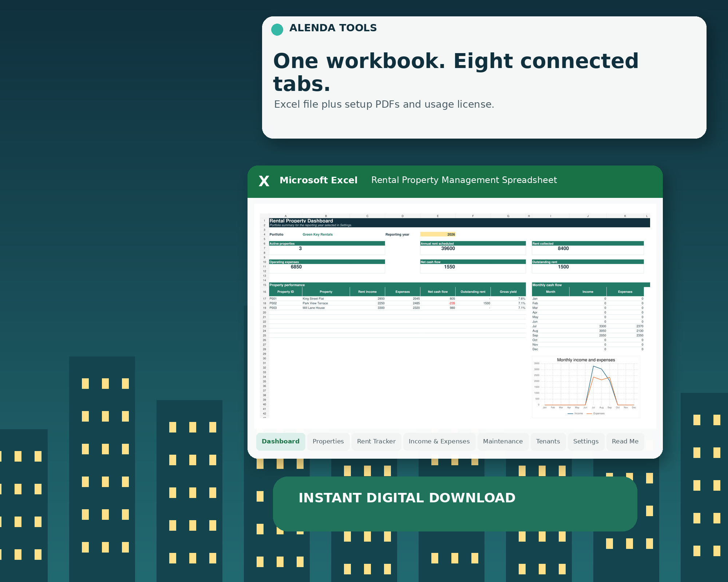This screenshot has height=582, width=728.
Task: Switch to the Properties tab
Action: coord(328,442)
